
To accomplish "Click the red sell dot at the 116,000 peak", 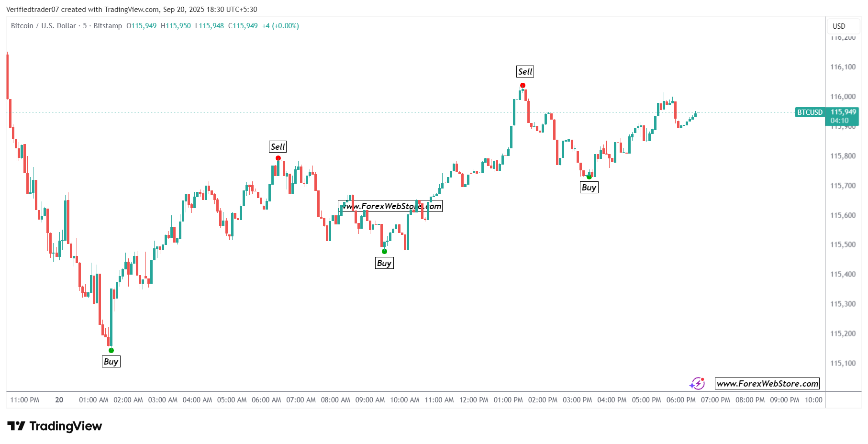I will [523, 86].
